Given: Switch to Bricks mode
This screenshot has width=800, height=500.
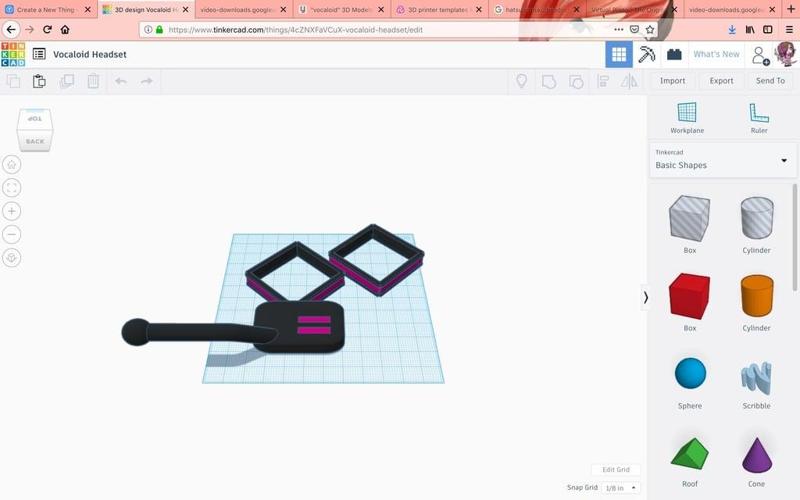Looking at the screenshot, I should coord(674,55).
